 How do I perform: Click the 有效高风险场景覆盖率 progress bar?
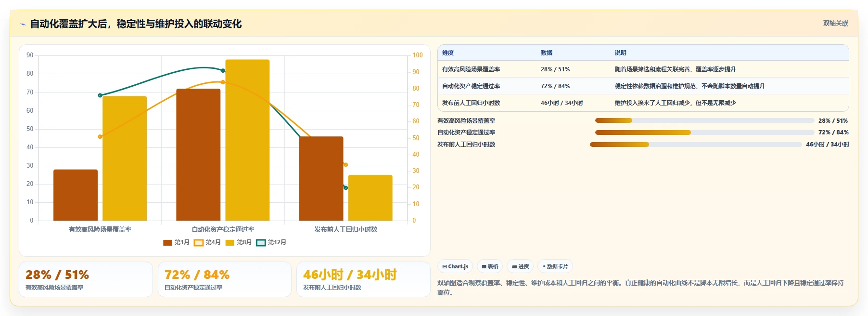click(704, 120)
